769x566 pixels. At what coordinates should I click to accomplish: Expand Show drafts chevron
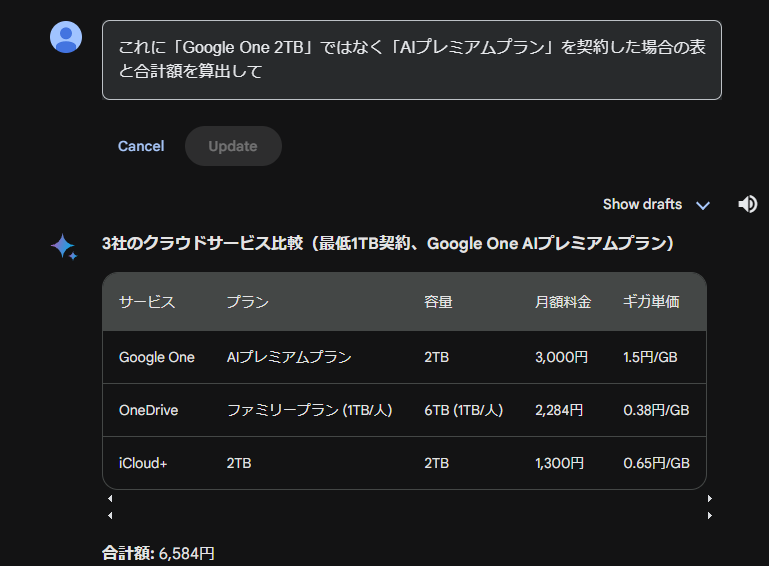click(x=703, y=205)
